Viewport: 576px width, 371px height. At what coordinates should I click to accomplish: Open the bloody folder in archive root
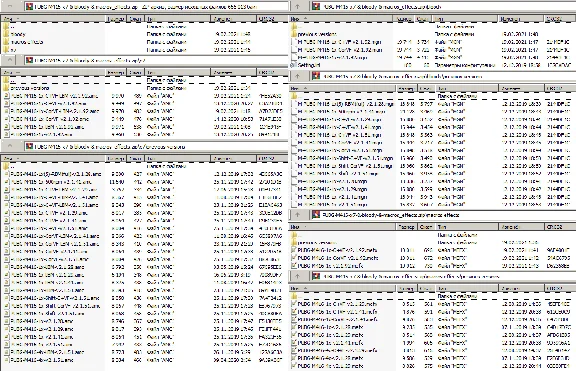pyautogui.click(x=18, y=34)
